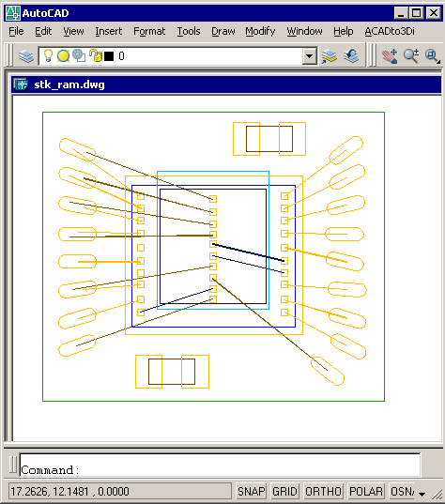The width and height of the screenshot is (445, 504).
Task: Toggle the layer freeze sun icon
Action: click(x=63, y=56)
